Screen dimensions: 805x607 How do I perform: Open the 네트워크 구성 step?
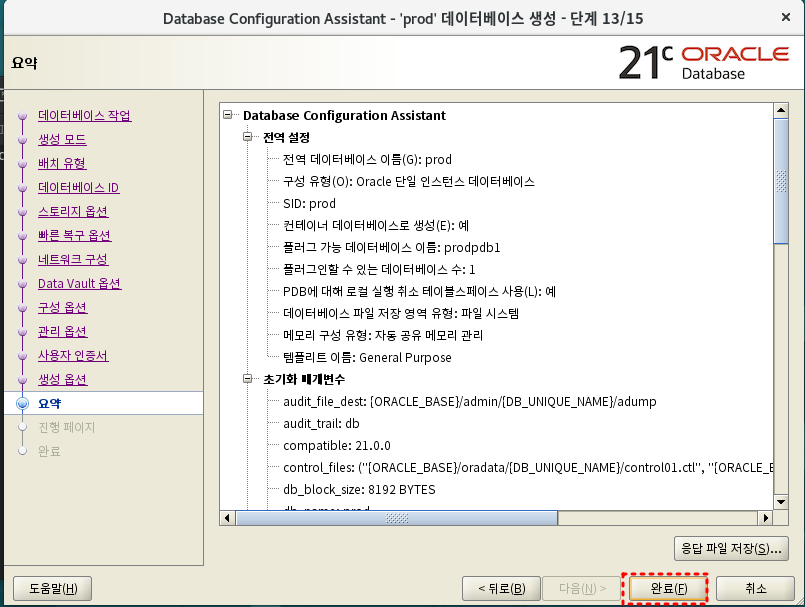(73, 259)
